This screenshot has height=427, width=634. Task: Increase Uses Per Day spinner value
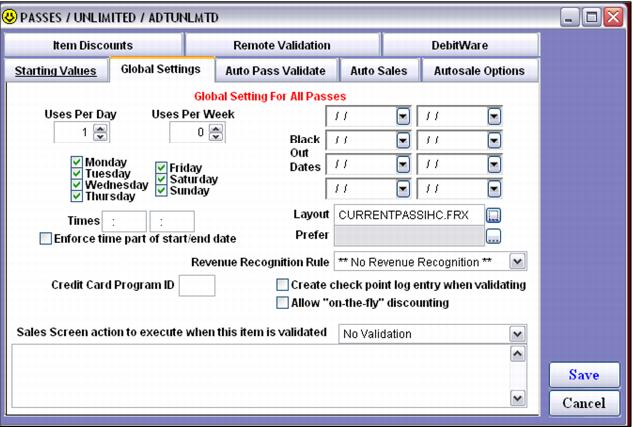(x=98, y=127)
